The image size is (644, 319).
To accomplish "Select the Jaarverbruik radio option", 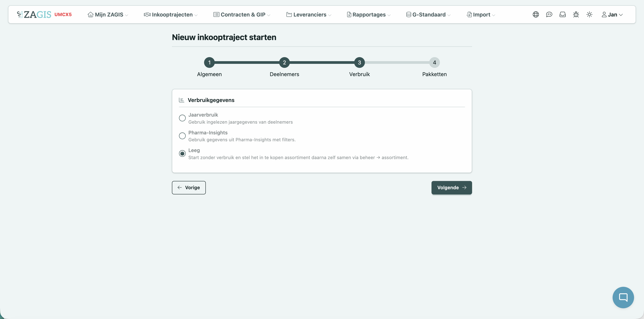I will pos(182,118).
